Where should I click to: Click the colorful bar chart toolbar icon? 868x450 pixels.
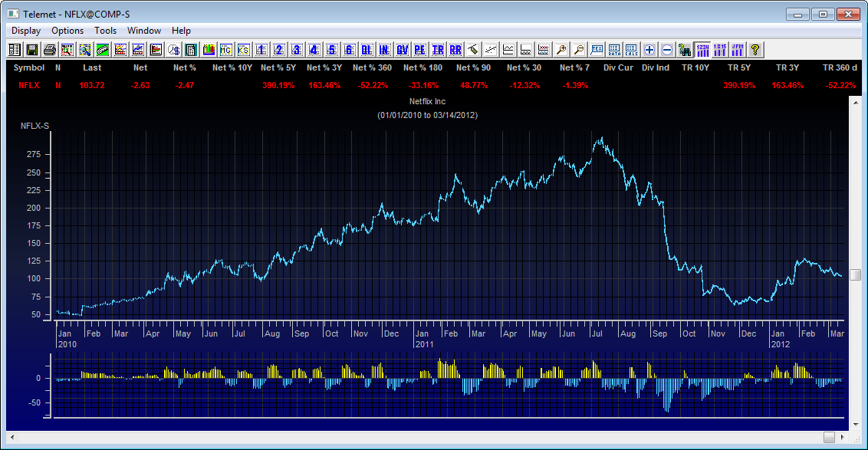(x=209, y=50)
